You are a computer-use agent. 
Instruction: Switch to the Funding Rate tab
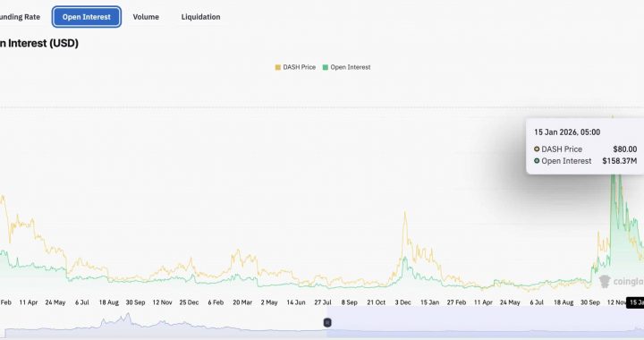20,17
